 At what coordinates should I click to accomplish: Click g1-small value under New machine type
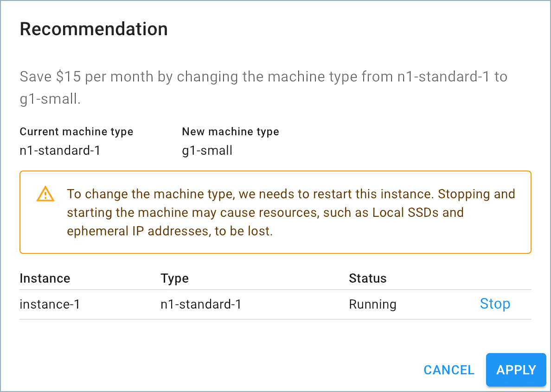207,151
